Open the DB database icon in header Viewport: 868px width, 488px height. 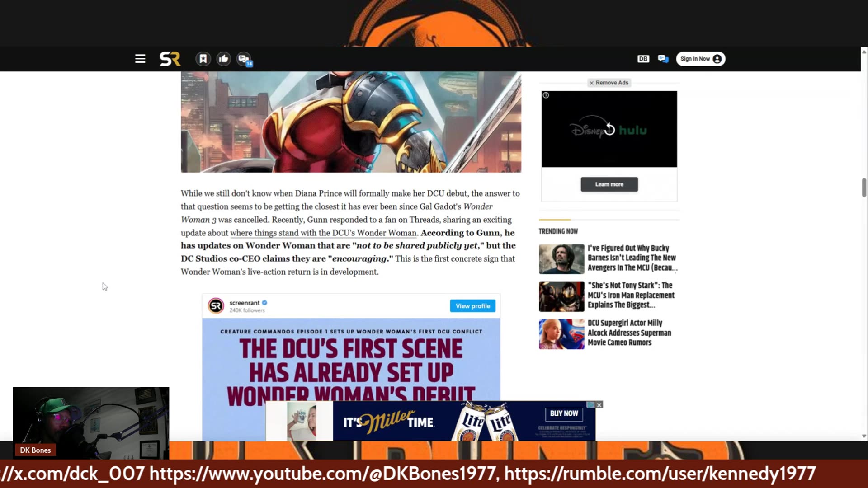coord(643,59)
